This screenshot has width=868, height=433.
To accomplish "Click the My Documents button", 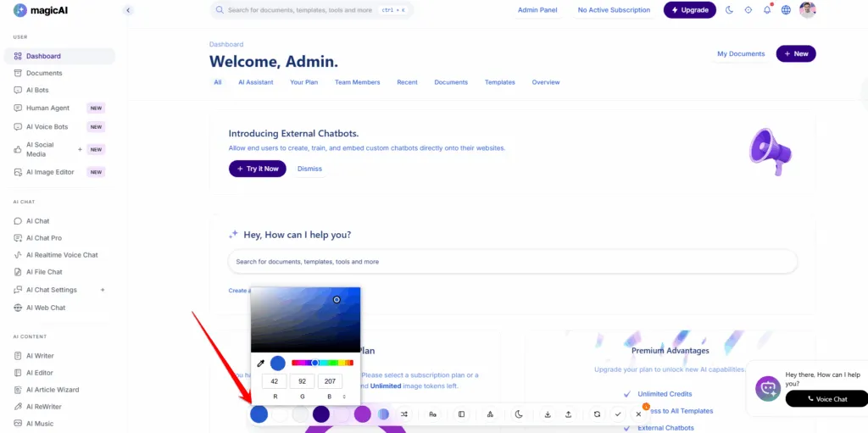I will tap(741, 53).
